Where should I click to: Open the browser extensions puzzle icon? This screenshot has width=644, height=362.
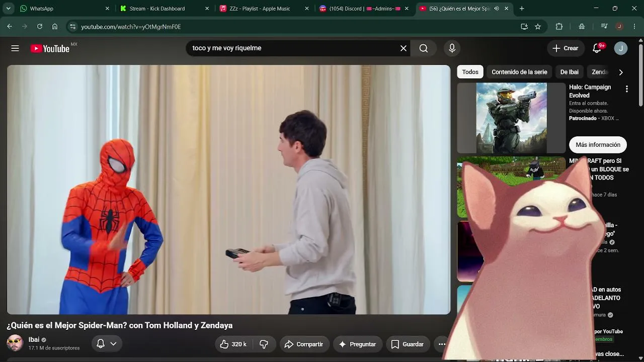click(559, 27)
